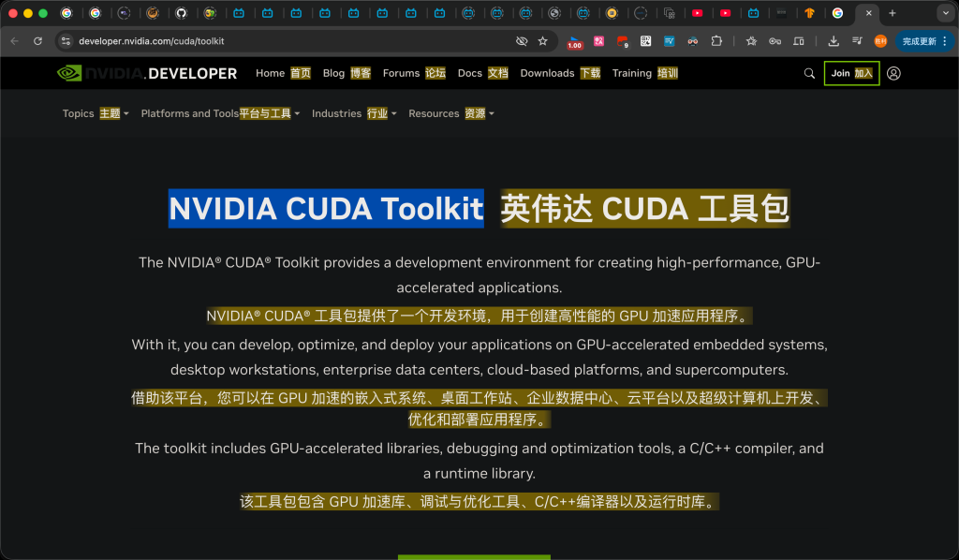Image resolution: width=959 pixels, height=560 pixels.
Task: Open the QR code extension icon
Action: pos(646,41)
